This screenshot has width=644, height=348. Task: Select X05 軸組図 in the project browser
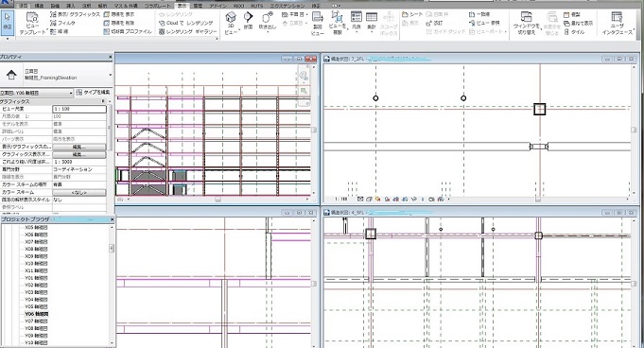tap(36, 227)
